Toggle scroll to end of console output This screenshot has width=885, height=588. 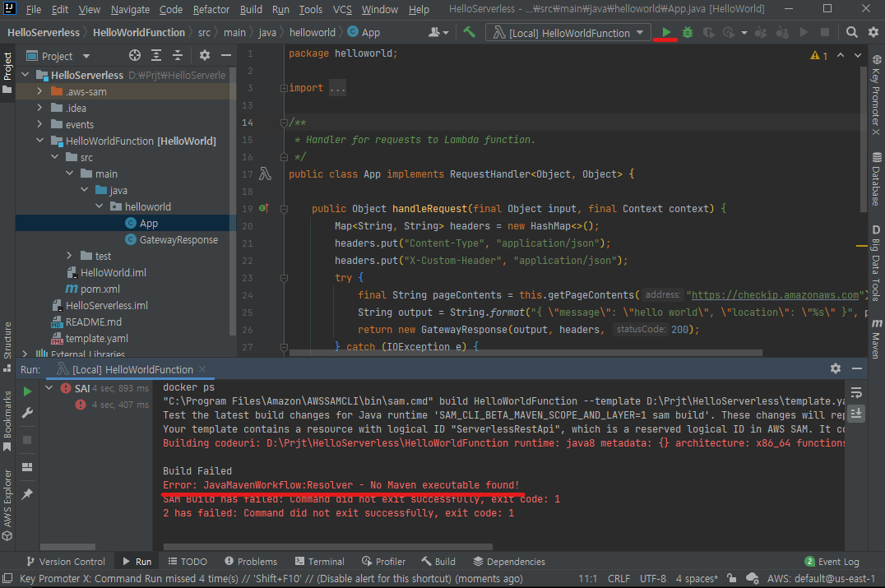(x=856, y=413)
